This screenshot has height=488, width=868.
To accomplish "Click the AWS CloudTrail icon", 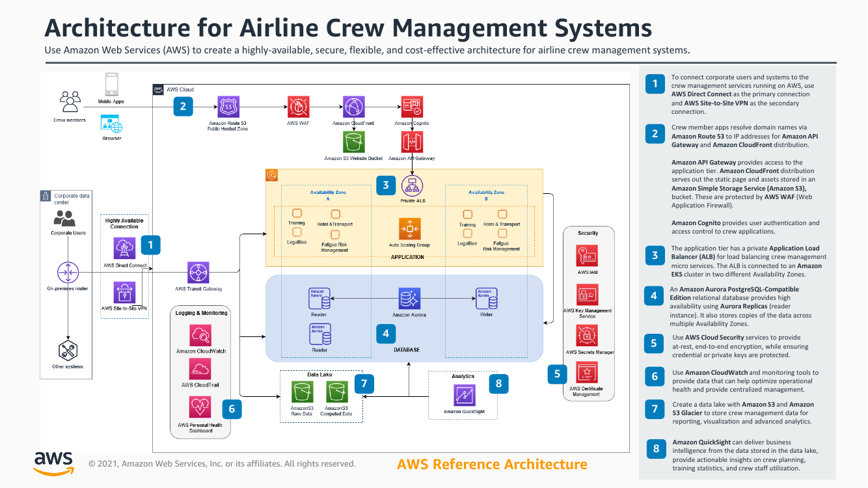I will 200,370.
